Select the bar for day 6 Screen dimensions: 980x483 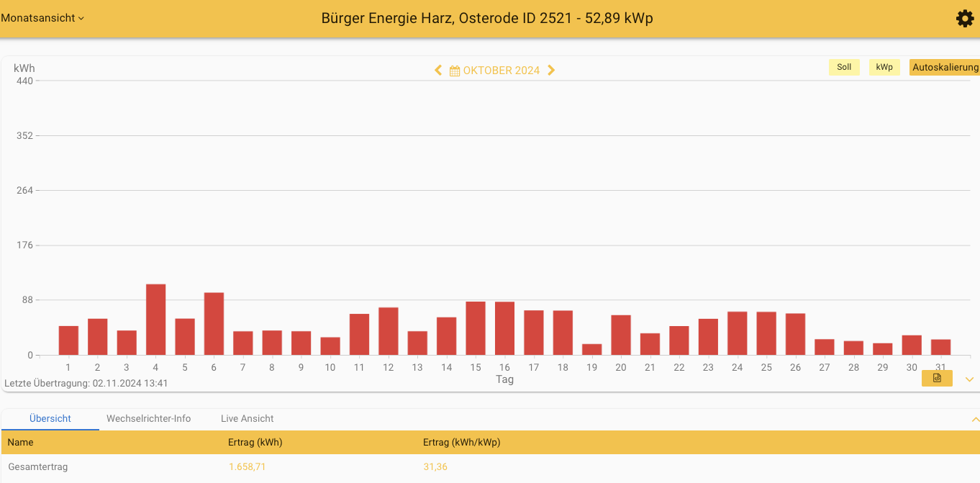214,324
